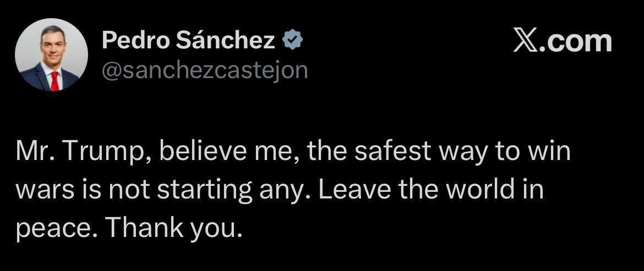This screenshot has width=644, height=271.
Task: Click the blue verified checkmark badge
Action: click(292, 40)
